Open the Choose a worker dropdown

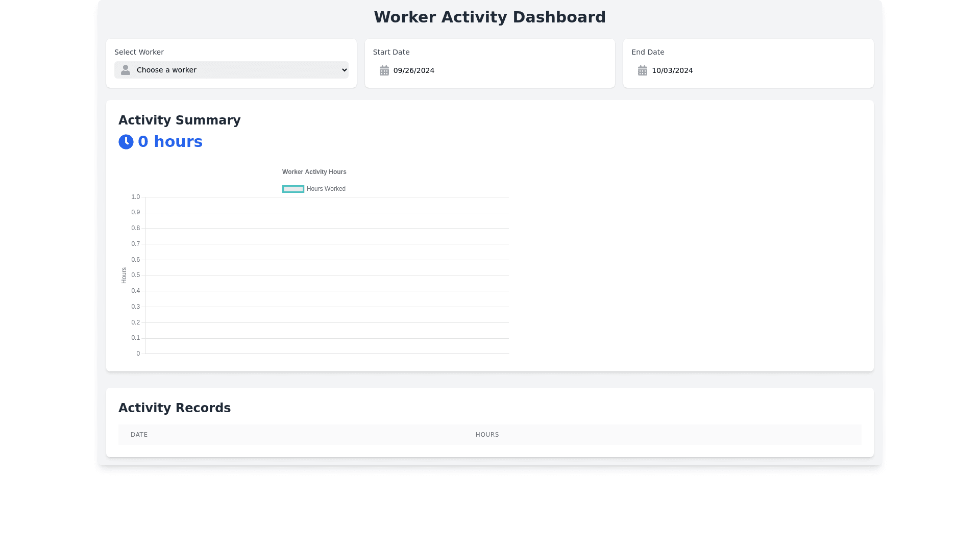pyautogui.click(x=231, y=70)
